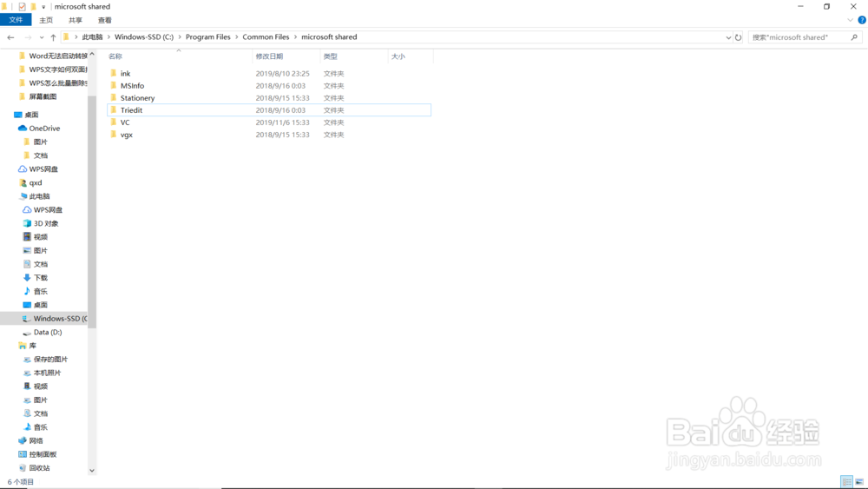This screenshot has height=489, width=868.
Task: Open 本机照片 library
Action: 47,373
